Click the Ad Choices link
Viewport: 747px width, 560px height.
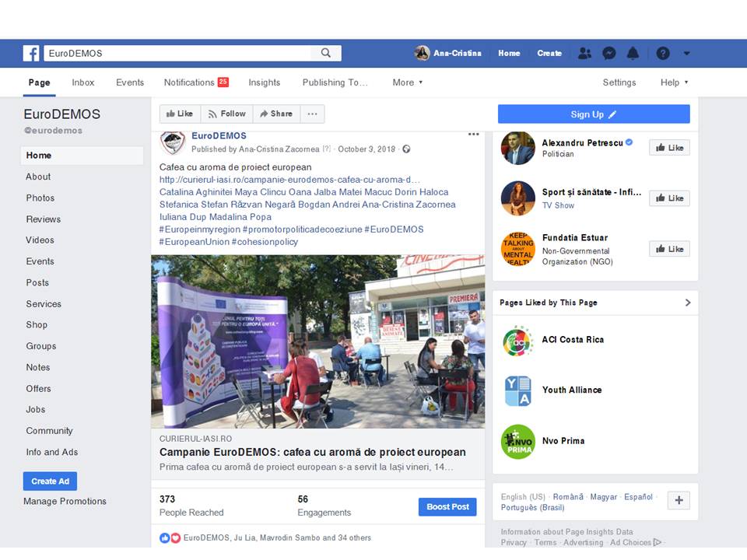[x=636, y=542]
